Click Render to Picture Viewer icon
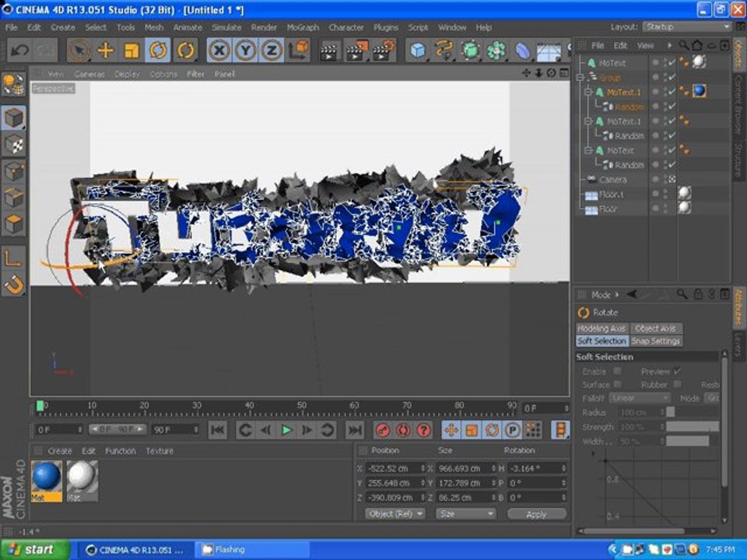This screenshot has height=560, width=747. [x=356, y=51]
